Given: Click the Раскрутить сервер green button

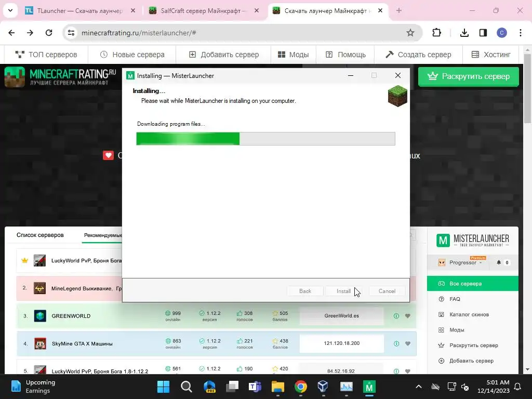Looking at the screenshot, I should pyautogui.click(x=469, y=77).
